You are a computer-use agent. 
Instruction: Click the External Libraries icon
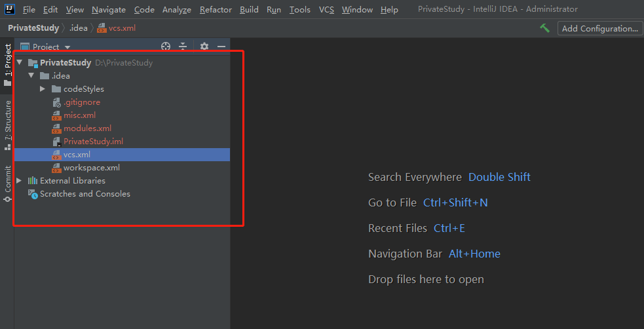32,181
